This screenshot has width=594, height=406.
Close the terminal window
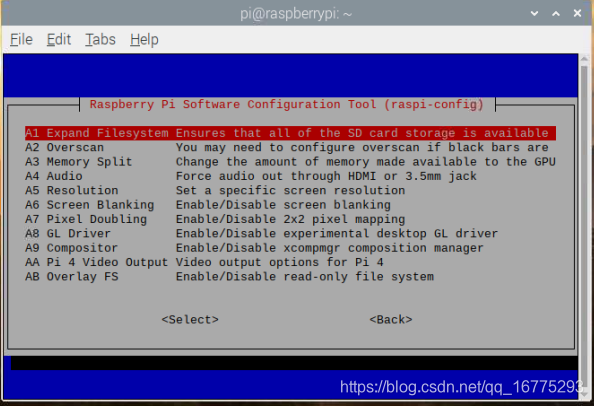(577, 14)
